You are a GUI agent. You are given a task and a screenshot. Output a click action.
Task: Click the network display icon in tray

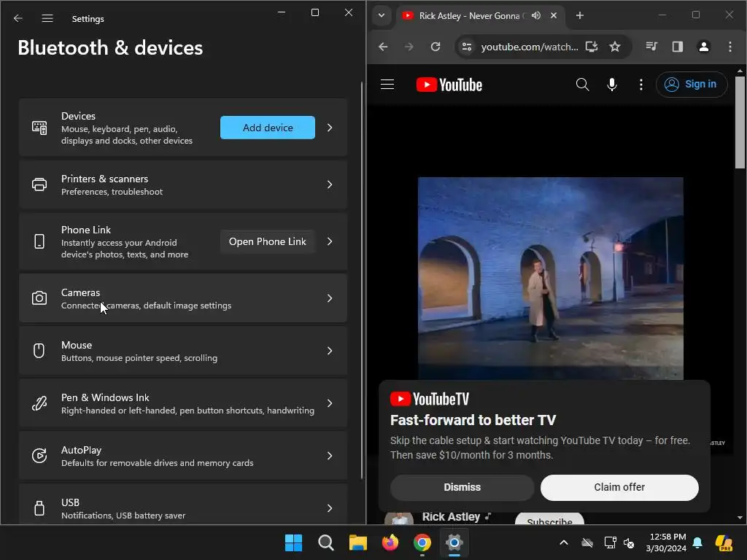click(x=611, y=542)
